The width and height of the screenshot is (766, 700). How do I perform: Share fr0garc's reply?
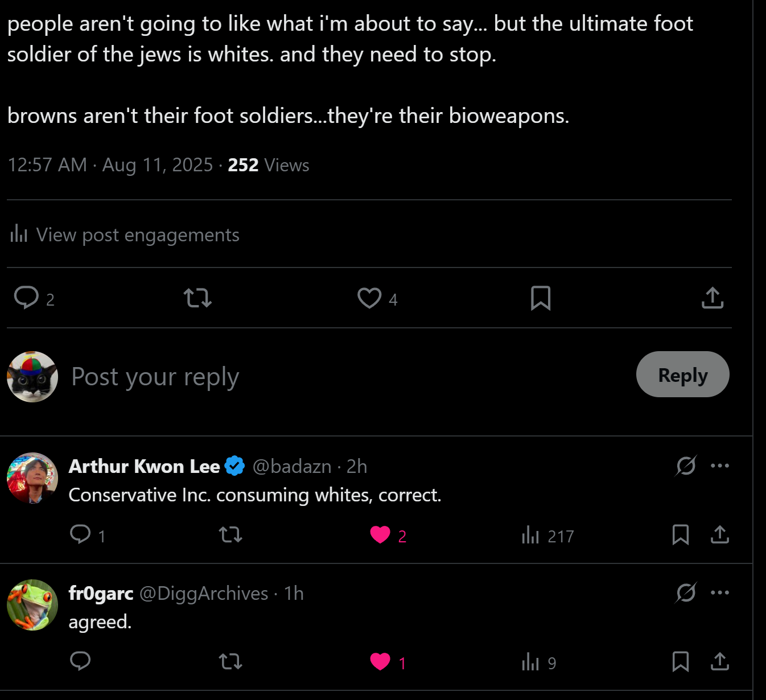click(x=720, y=662)
